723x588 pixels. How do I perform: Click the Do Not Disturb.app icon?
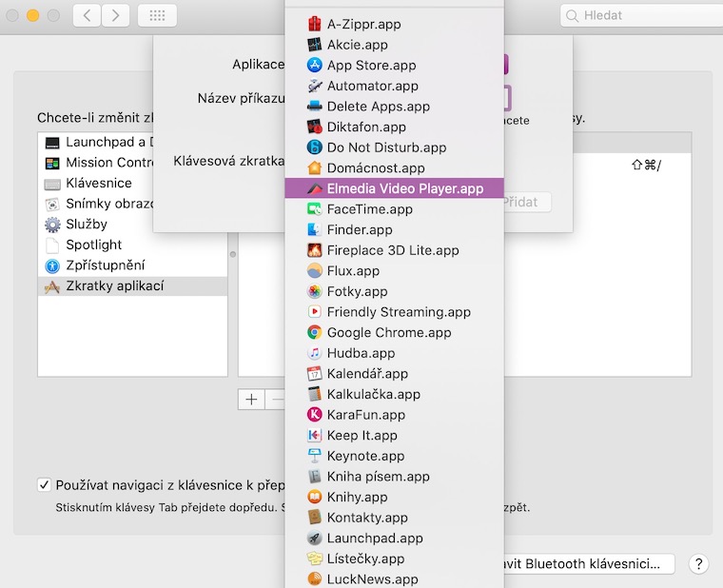coord(315,147)
